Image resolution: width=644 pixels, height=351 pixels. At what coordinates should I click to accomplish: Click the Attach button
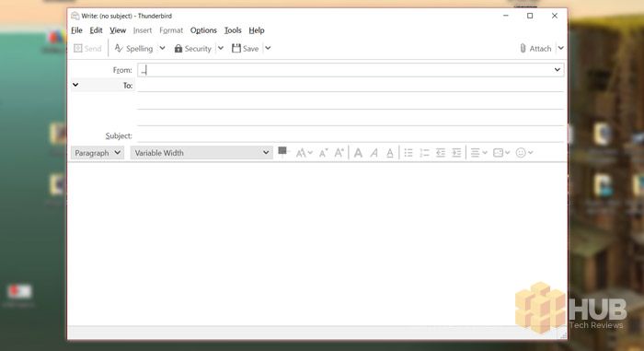[535, 49]
